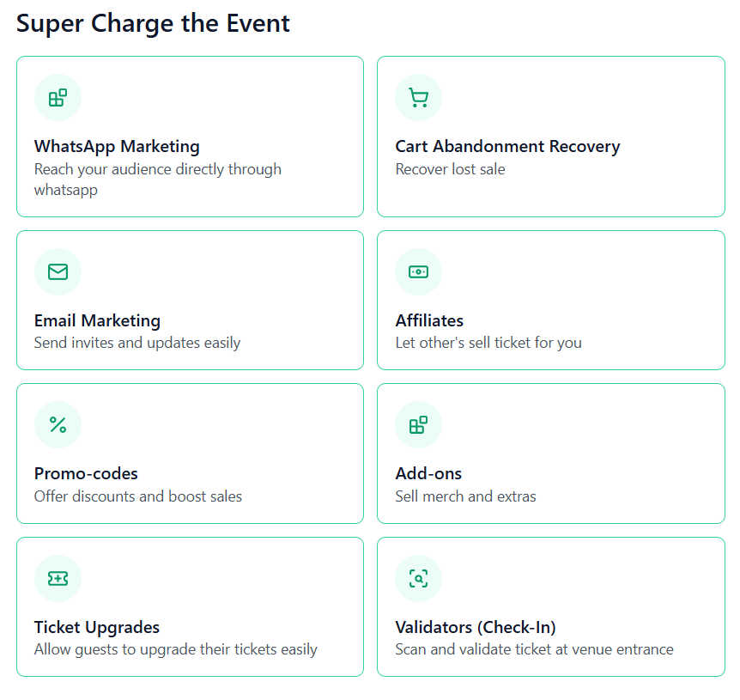Image resolution: width=740 pixels, height=700 pixels.
Task: Click 'Offer discounts and boost sales' text
Action: [138, 496]
